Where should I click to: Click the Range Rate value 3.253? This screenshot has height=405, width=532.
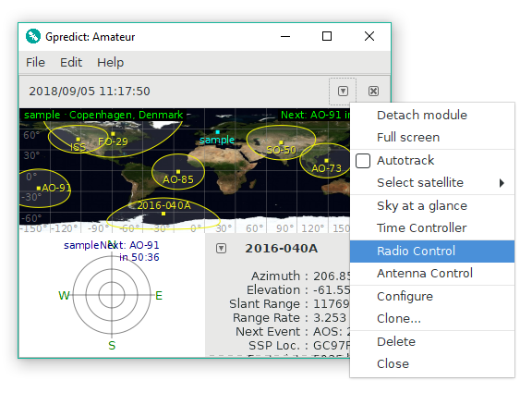[330, 318]
